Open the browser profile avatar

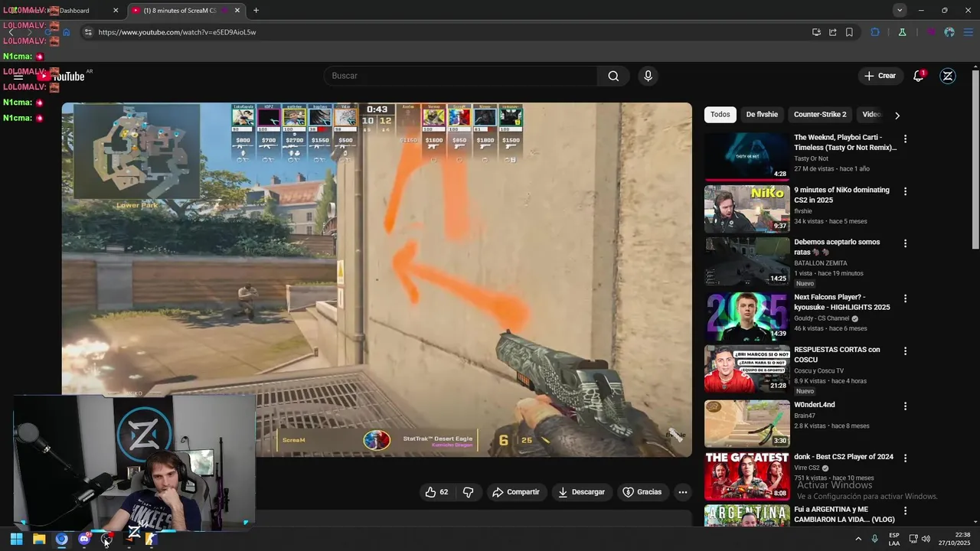949,32
